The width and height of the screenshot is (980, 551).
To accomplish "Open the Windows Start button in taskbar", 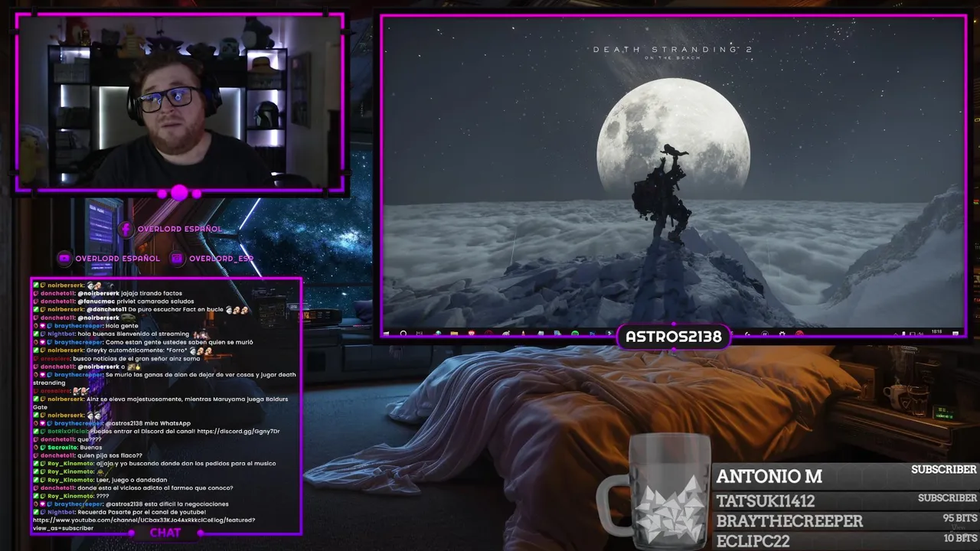I will [387, 334].
